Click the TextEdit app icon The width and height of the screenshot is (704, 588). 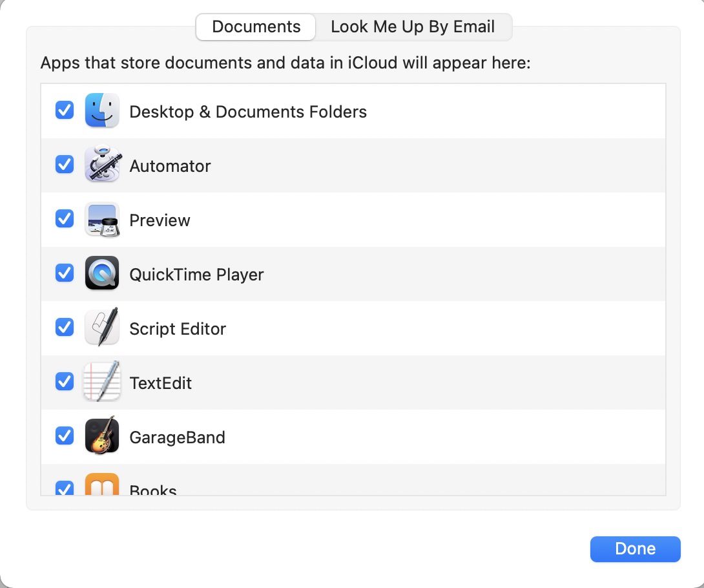point(102,383)
